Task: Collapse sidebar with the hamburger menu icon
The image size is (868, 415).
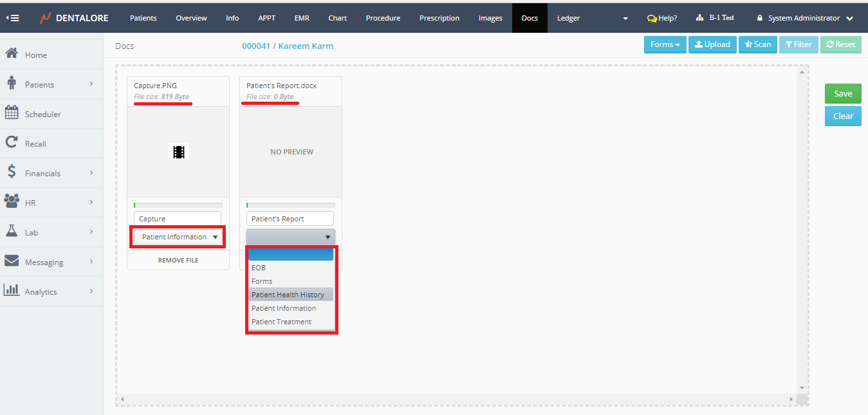Action: 12,18
